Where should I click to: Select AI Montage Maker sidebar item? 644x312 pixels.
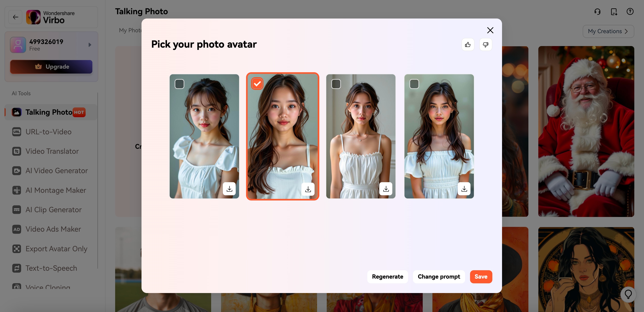[55, 190]
